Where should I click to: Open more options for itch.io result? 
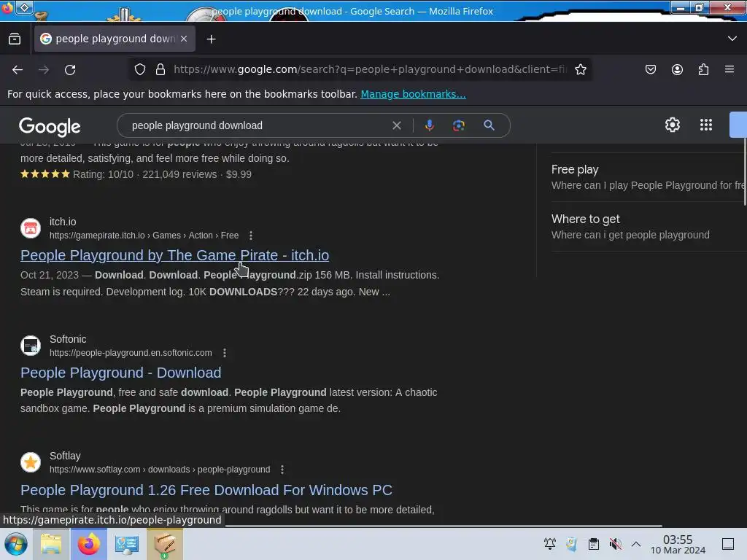(251, 236)
